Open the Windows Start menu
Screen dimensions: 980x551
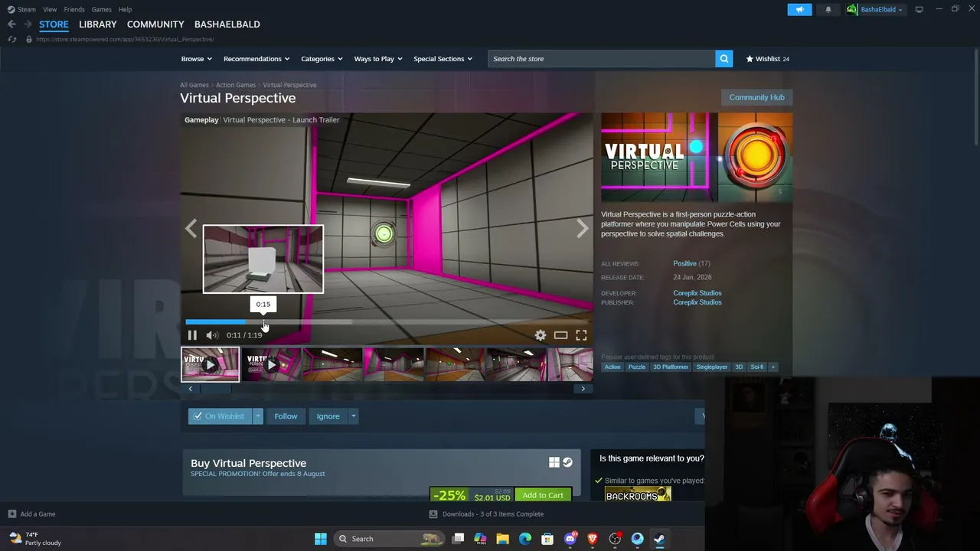[x=321, y=539]
